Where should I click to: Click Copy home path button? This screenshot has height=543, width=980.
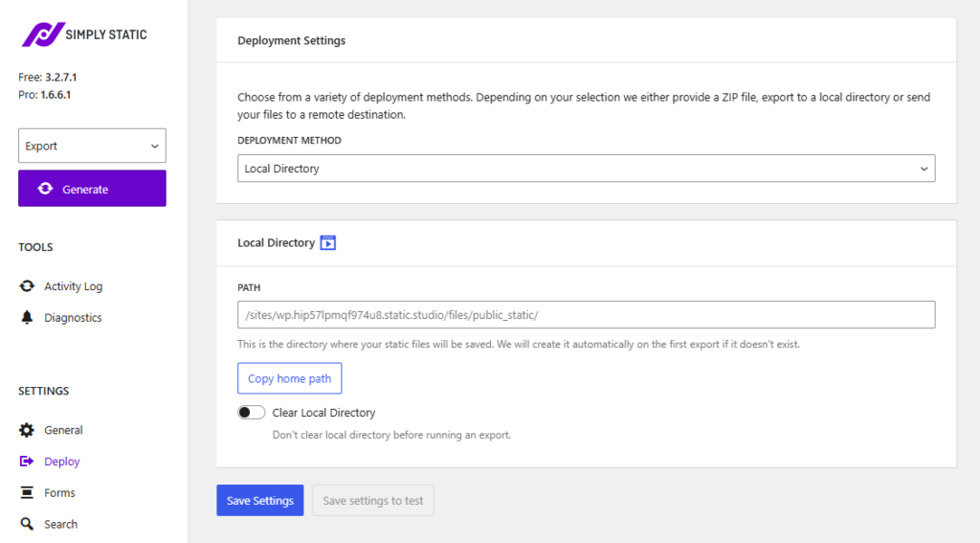pos(289,378)
